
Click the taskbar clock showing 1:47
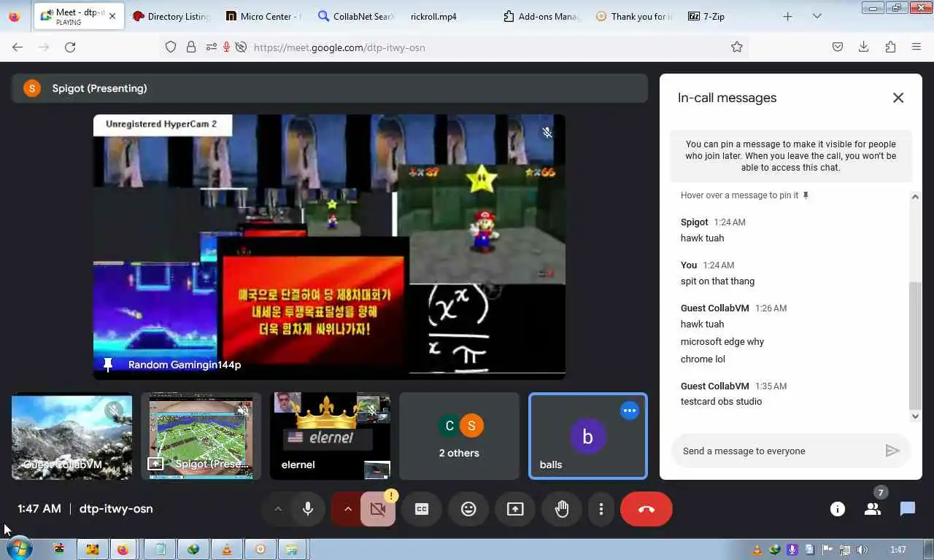click(898, 550)
